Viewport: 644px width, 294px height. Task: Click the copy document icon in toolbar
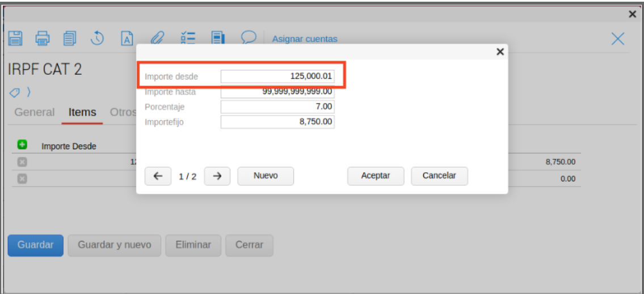pyautogui.click(x=70, y=38)
